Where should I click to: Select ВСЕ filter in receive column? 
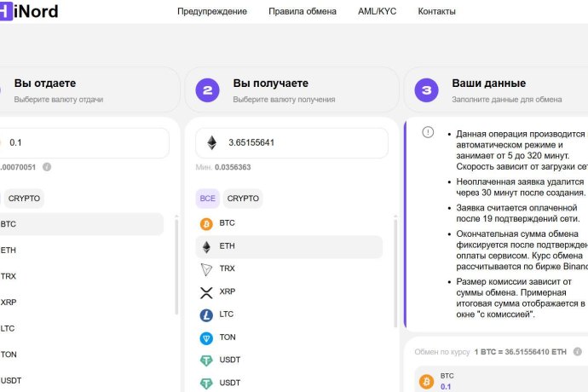click(x=207, y=199)
